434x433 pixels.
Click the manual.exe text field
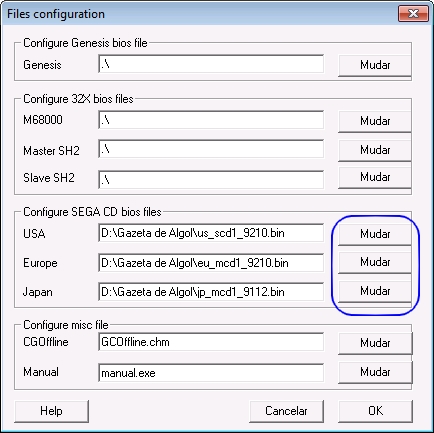(x=211, y=373)
